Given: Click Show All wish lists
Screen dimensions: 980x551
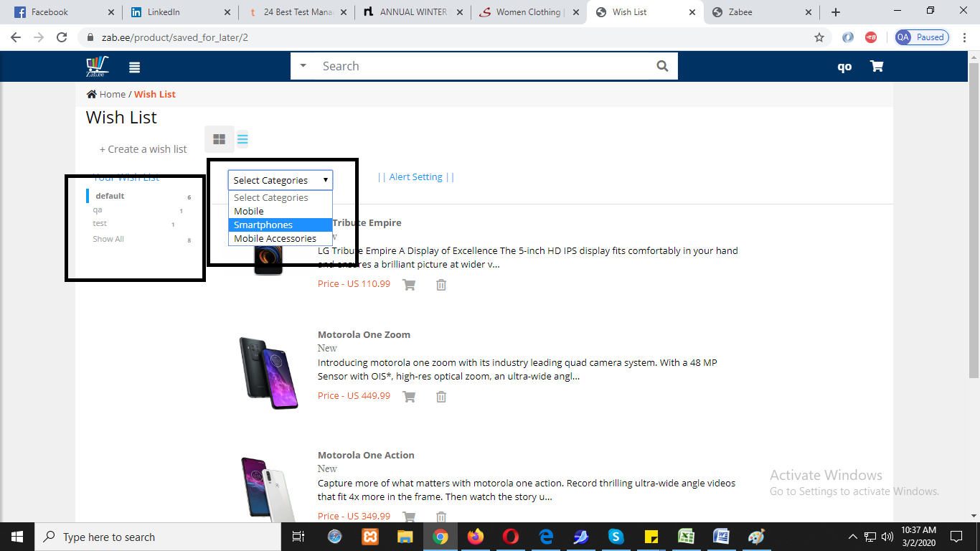Looking at the screenshot, I should pyautogui.click(x=108, y=239).
